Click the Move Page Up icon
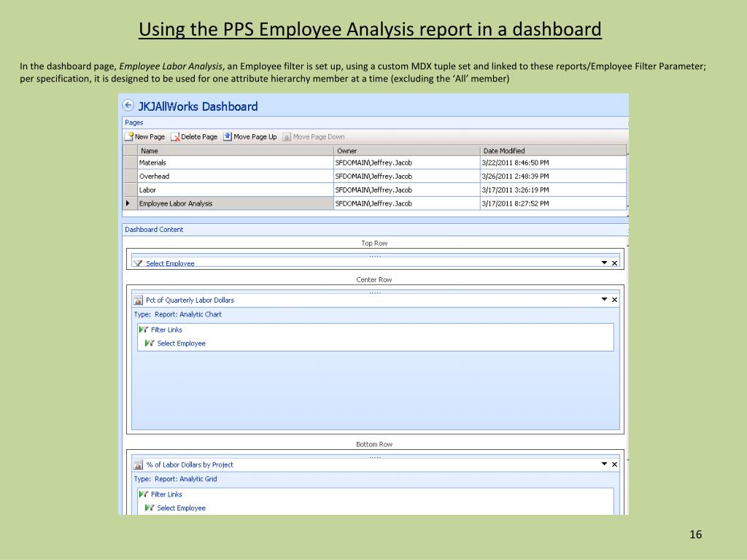The height and width of the screenshot is (560, 747). click(228, 136)
